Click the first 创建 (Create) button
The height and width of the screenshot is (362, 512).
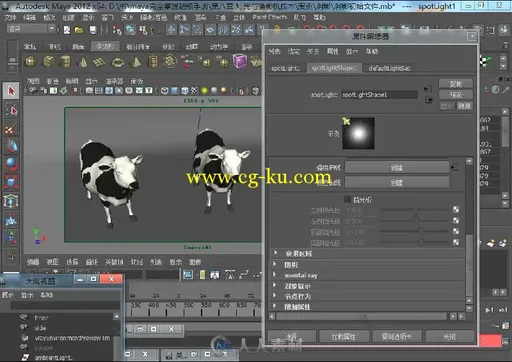coord(396,167)
